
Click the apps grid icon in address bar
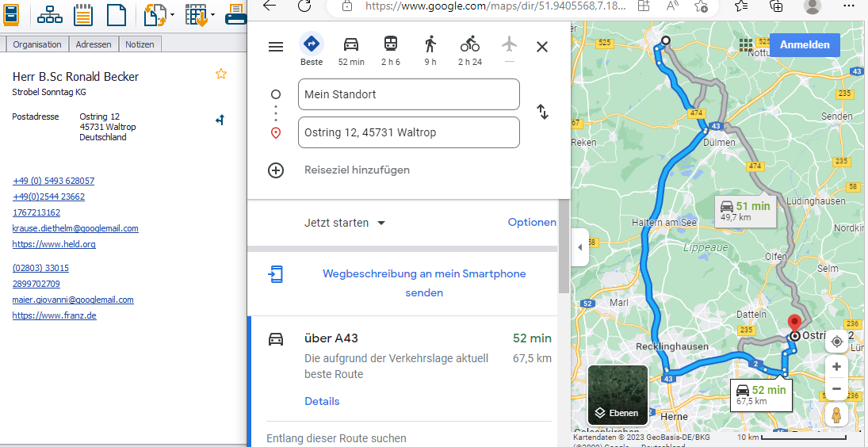coord(643,6)
